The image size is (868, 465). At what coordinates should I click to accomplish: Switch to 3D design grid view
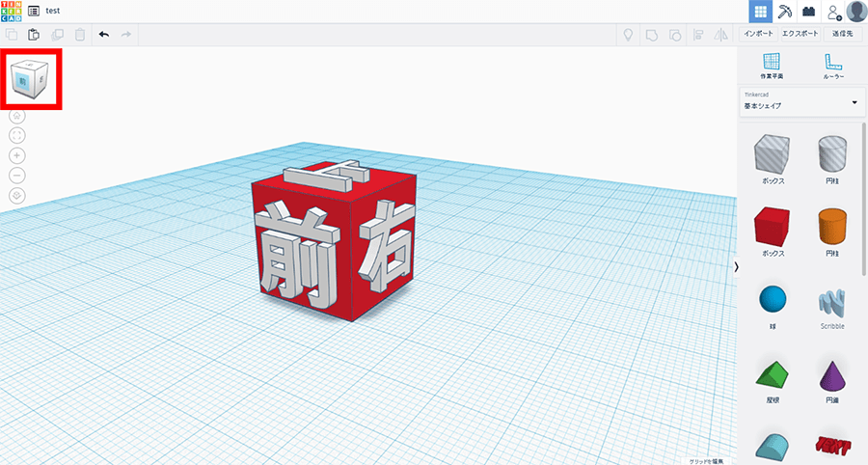pyautogui.click(x=761, y=11)
